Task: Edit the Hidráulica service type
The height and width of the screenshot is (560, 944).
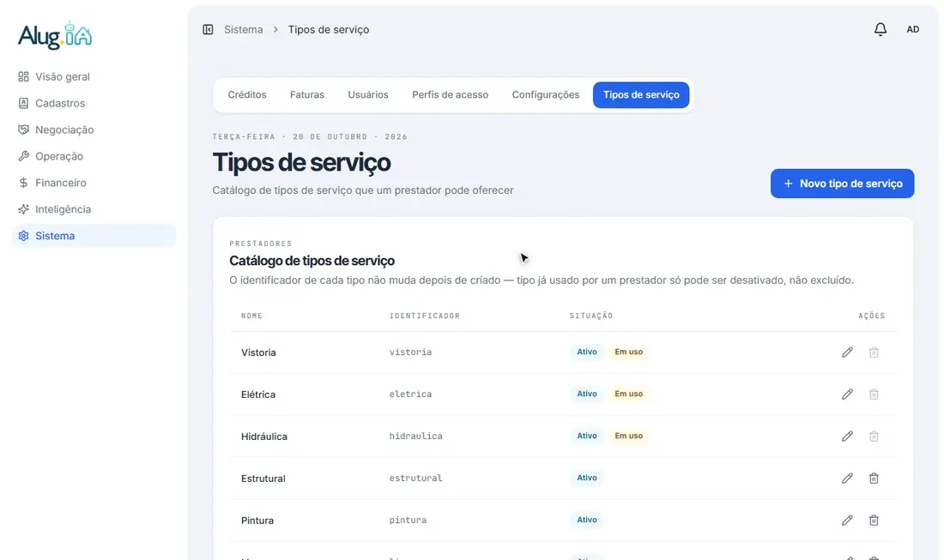Action: [x=847, y=437]
